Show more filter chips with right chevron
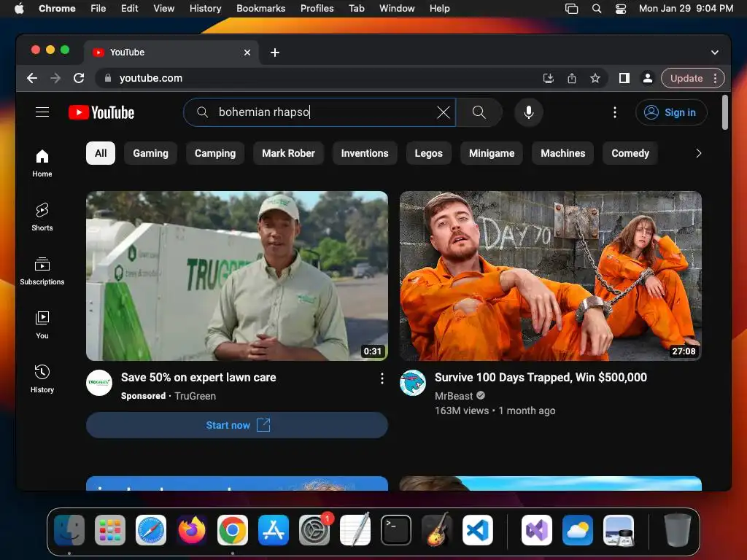This screenshot has height=560, width=747. [x=698, y=153]
